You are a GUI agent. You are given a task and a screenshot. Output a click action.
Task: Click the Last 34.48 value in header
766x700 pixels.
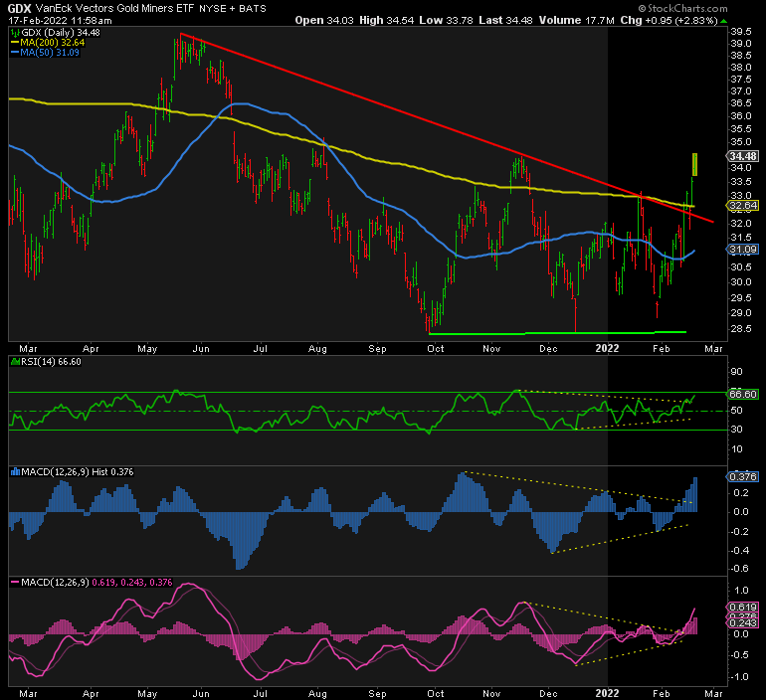(x=505, y=21)
